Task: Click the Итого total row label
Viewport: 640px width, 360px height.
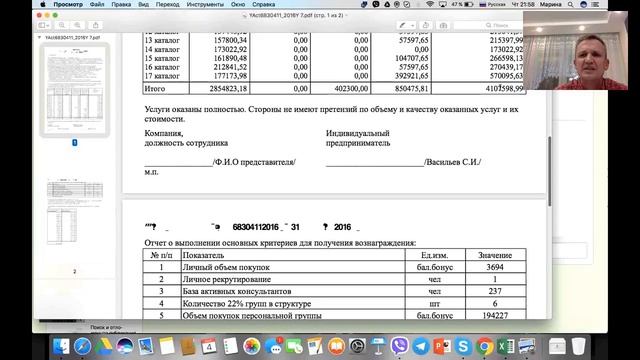Action: pyautogui.click(x=155, y=89)
